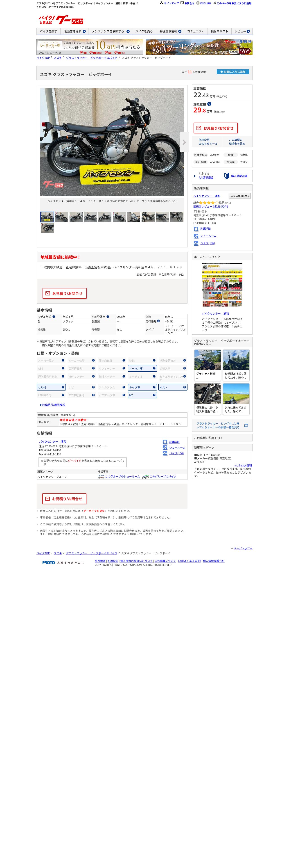The height and width of the screenshot is (868, 289).
Task: Click help icon for ETC車載機付
Action: (93, 395)
